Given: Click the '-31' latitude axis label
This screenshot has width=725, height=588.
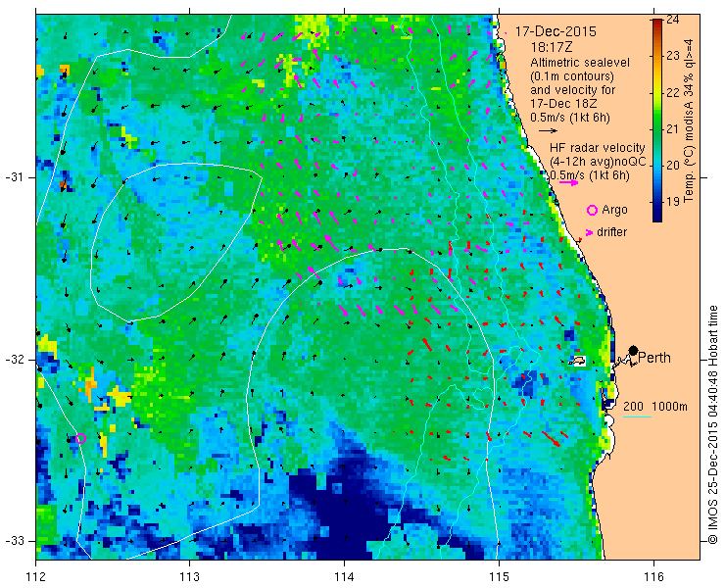Looking at the screenshot, I should coord(14,177).
